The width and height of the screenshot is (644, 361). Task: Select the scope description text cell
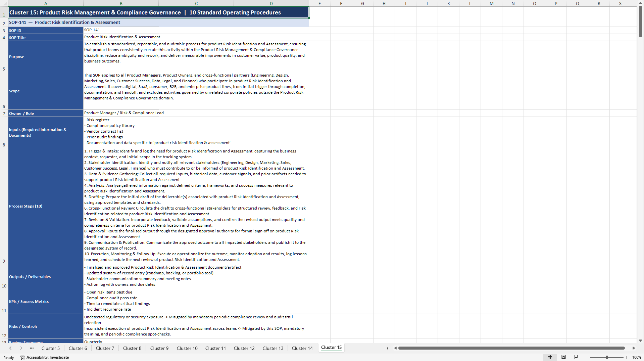coord(196,91)
